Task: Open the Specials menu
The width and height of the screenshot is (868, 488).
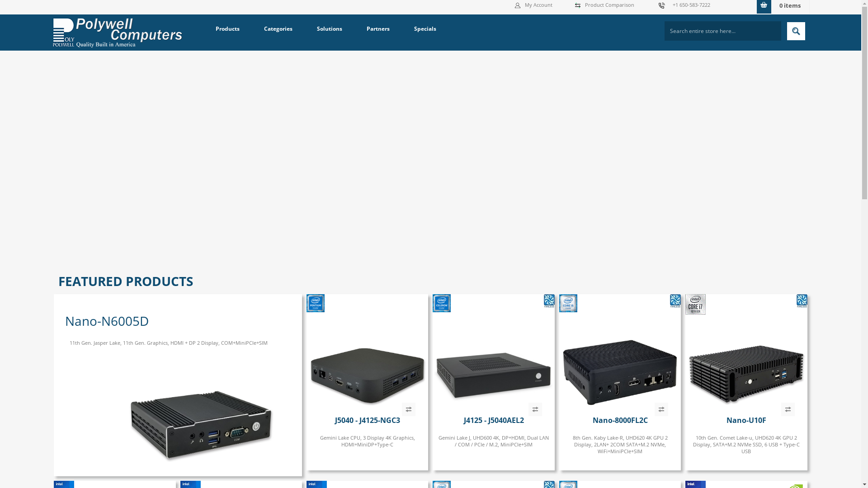Action: 425,29
